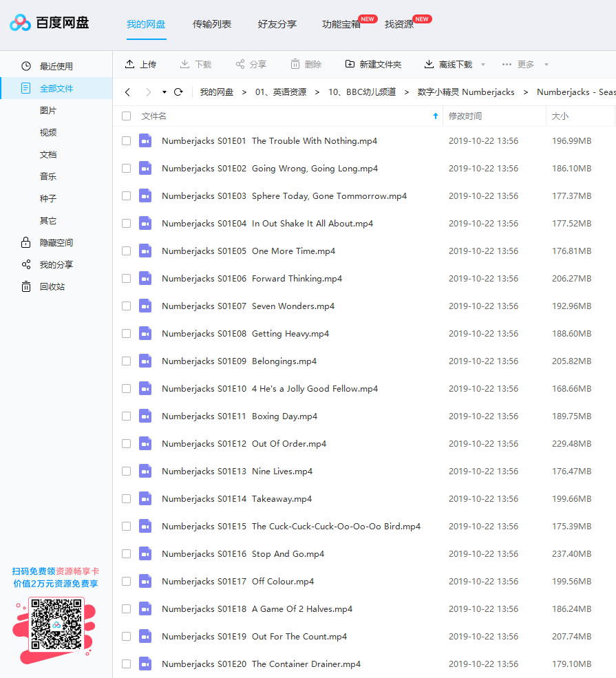Check the box for S01E04 In Out Shake It All About
The width and height of the screenshot is (616, 678).
[x=126, y=224]
